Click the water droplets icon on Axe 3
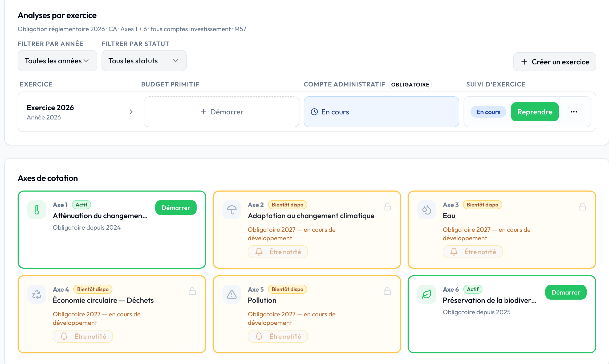Screen dimensions: 609x364 click(x=427, y=210)
